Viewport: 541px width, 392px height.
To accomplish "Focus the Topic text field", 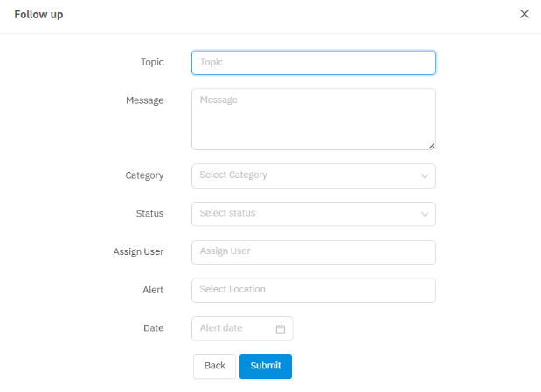I will [313, 63].
